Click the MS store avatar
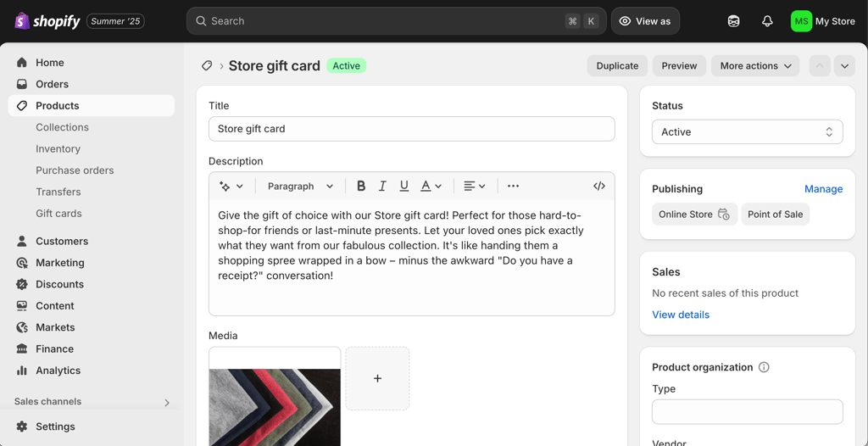The width and height of the screenshot is (868, 446). pos(801,21)
